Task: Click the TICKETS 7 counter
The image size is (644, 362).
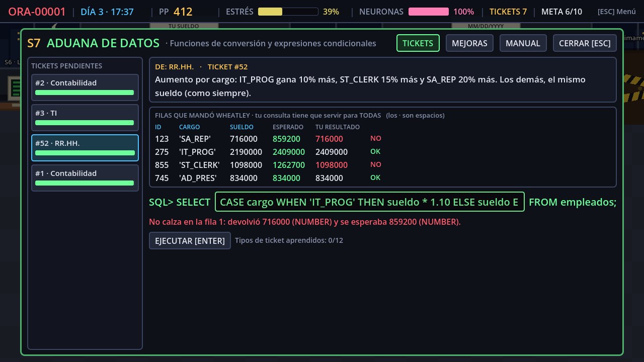Action: pos(508,12)
